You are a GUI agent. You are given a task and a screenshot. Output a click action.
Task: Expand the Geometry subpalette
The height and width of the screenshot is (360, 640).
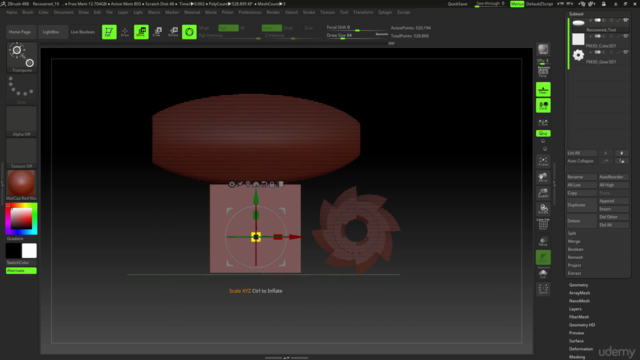tap(578, 285)
